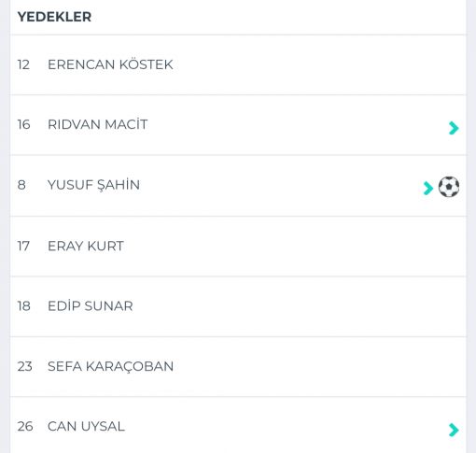Click jersey number 26
The width and height of the screenshot is (476, 453).
point(25,426)
